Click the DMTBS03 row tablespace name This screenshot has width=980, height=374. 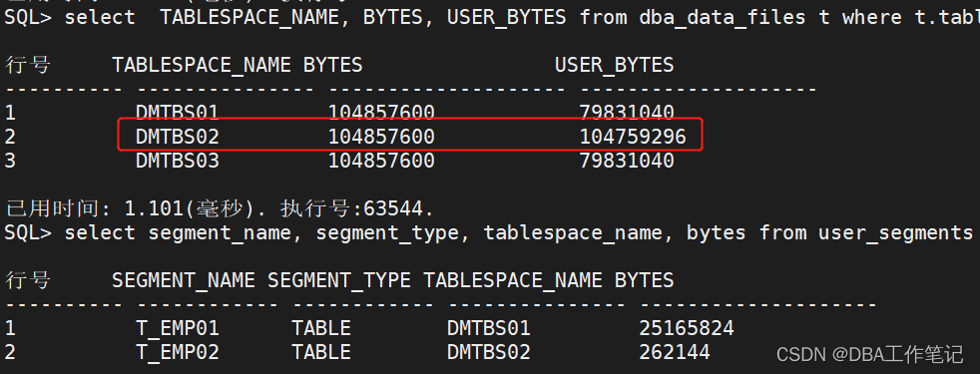178,161
